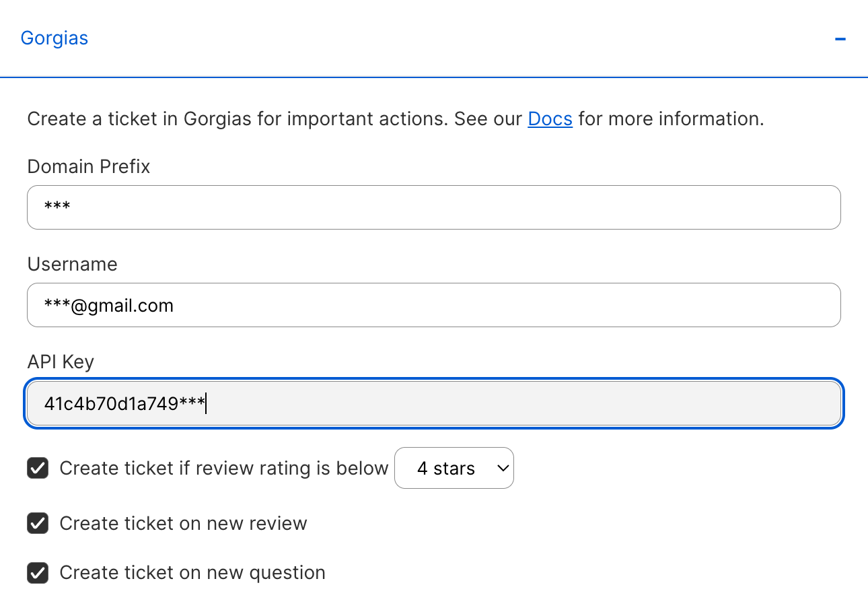The image size is (868, 614).
Task: Uncheck Create ticket on new review
Action: 38,523
